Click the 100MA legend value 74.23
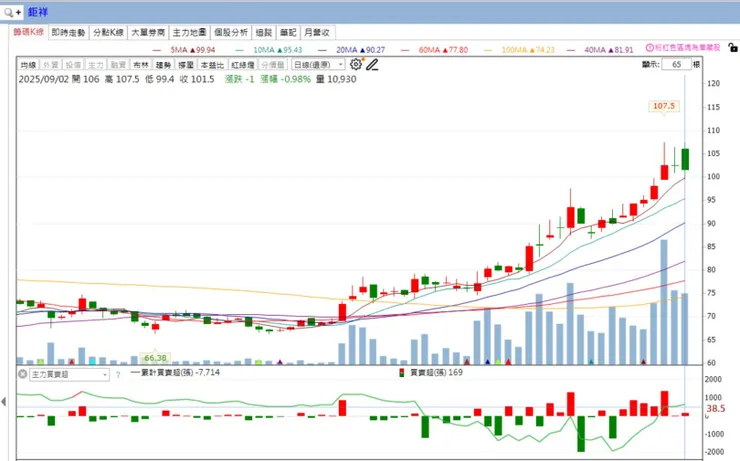This screenshot has width=740, height=461. click(x=543, y=50)
